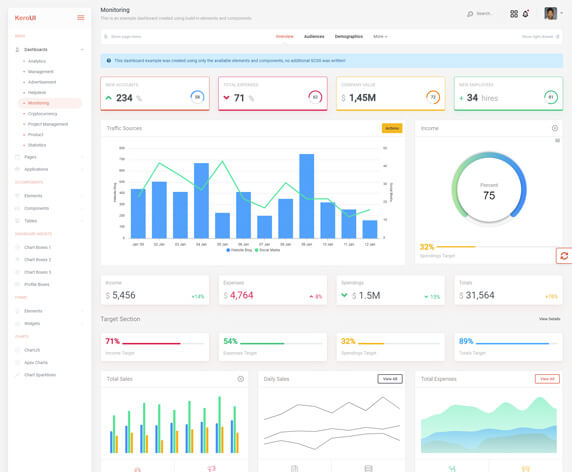This screenshot has width=572, height=472.
Task: Open the settings icon on Income card
Action: click(x=554, y=128)
